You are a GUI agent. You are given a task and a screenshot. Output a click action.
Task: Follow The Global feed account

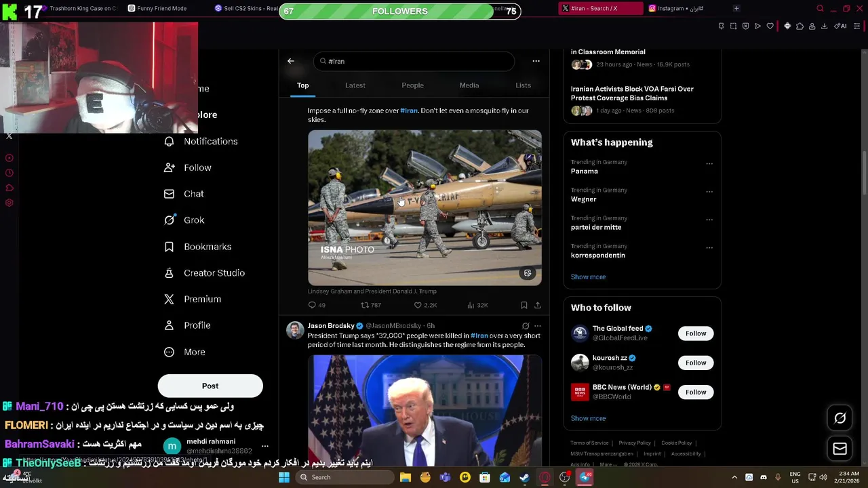696,333
